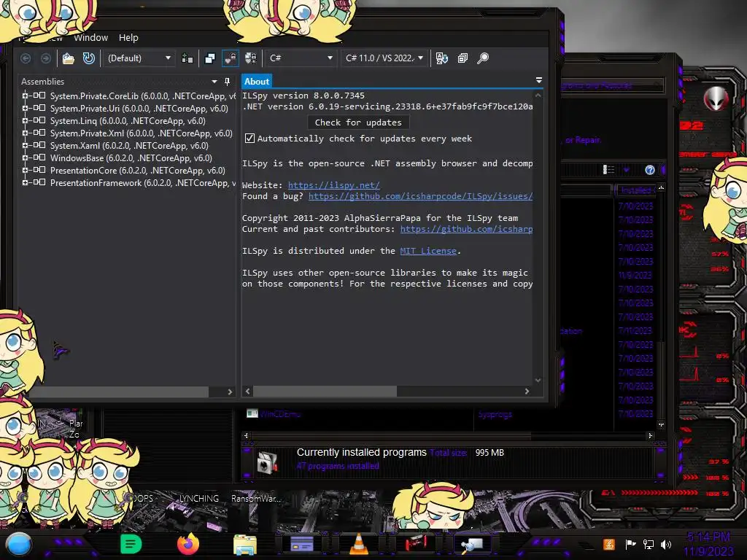Click right arrow of About pane horizontal scrollbar
Viewport: 747px width, 560px height.
pos(527,391)
